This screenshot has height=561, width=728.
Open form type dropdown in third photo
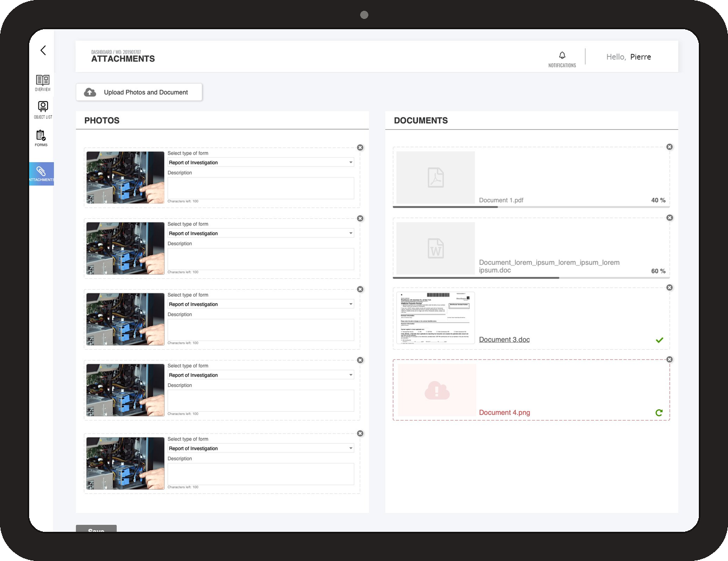point(261,304)
